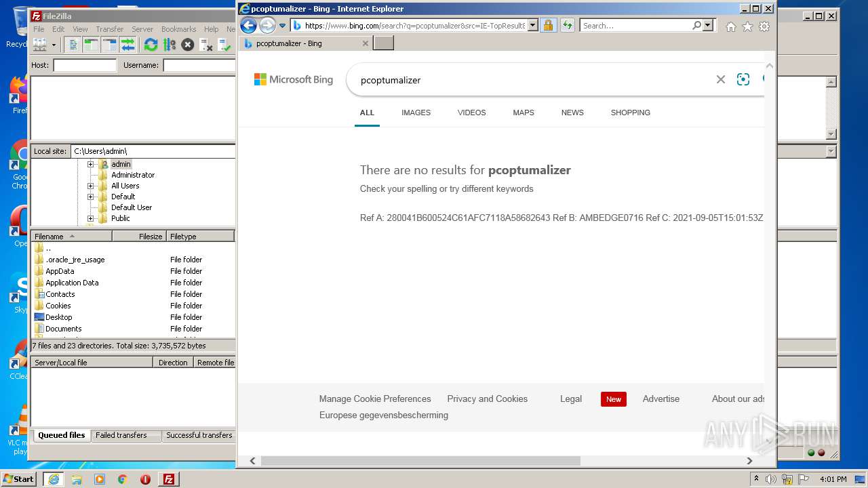Click Manage Cookie Preferences link
The image size is (868, 488).
coord(375,399)
